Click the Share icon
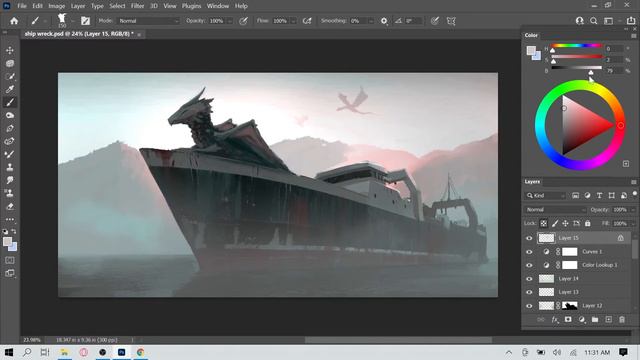This screenshot has width=640, height=360. point(631,21)
